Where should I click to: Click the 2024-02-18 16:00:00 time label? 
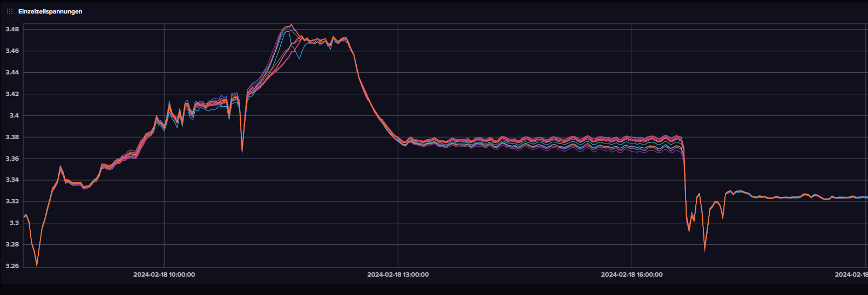[632, 275]
